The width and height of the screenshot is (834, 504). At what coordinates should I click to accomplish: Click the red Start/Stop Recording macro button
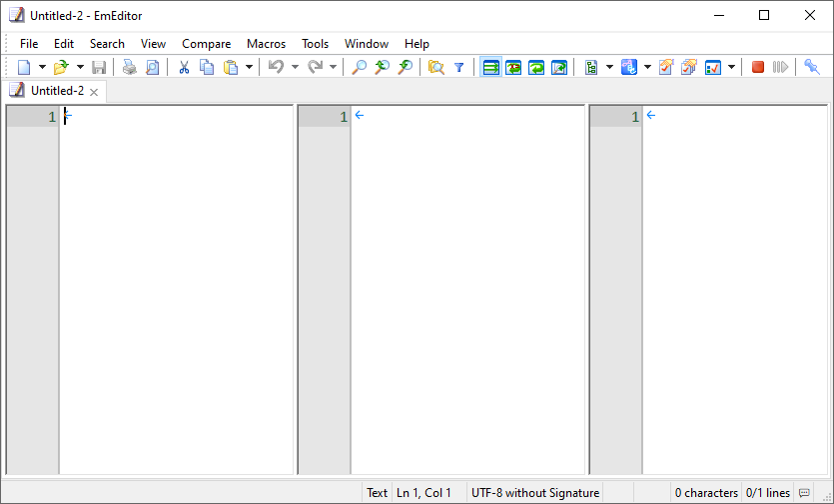758,68
